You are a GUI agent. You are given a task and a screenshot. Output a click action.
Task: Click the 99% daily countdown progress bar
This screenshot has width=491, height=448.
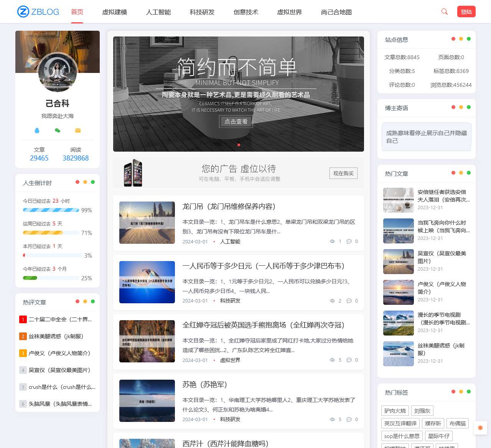50,210
